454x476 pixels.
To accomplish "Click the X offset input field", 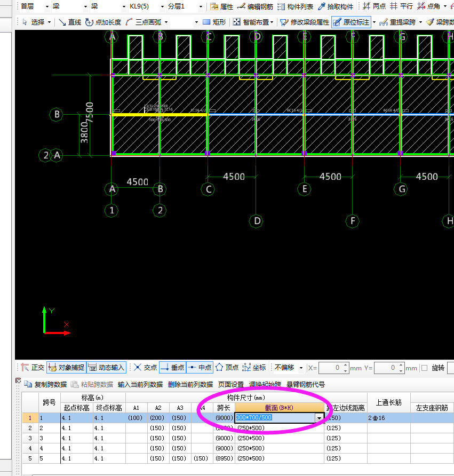I will (x=330, y=368).
